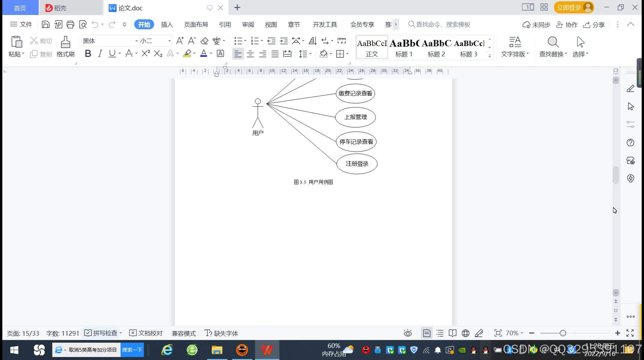Apply the 标题 1 heading style
644x360 pixels.
404,47
